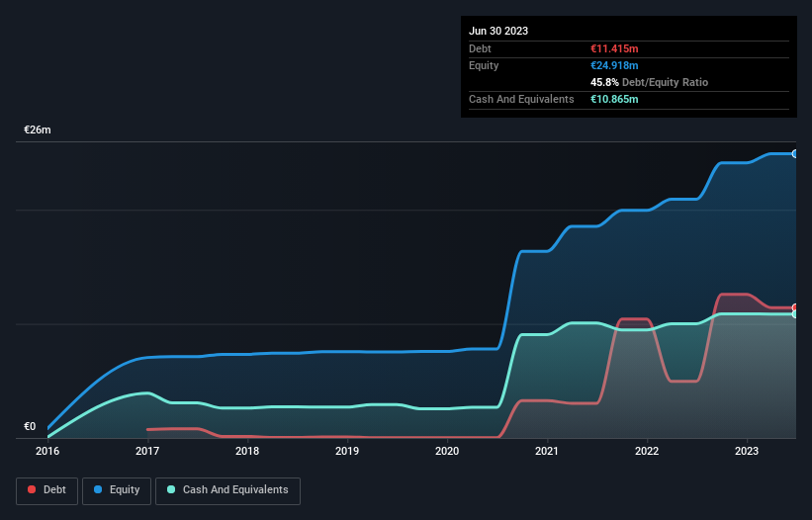Image resolution: width=812 pixels, height=520 pixels.
Task: Click the 2022 axis label
Action: [x=647, y=451]
